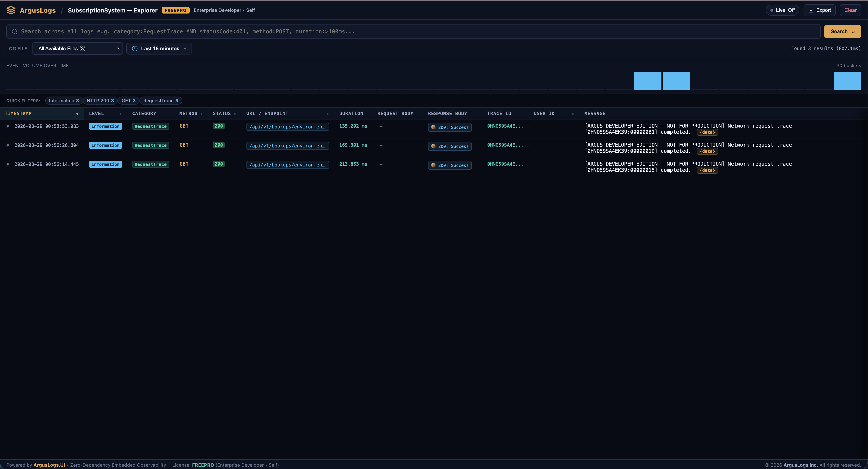The width and height of the screenshot is (868, 469).
Task: Click the download icon on Export button
Action: pos(811,10)
